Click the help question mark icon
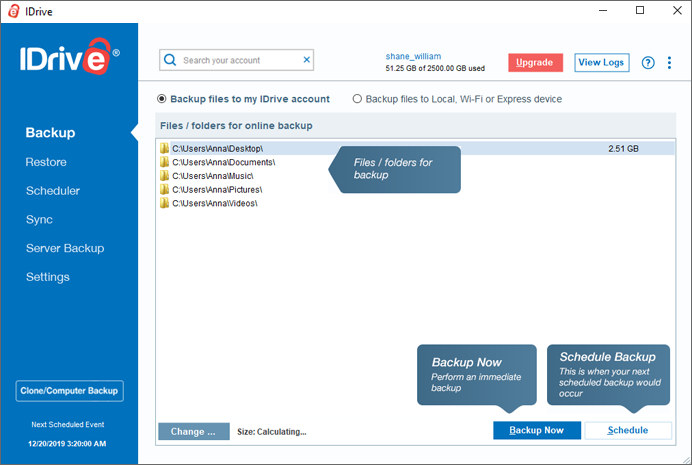Screen dimensions: 692x465 [648, 63]
